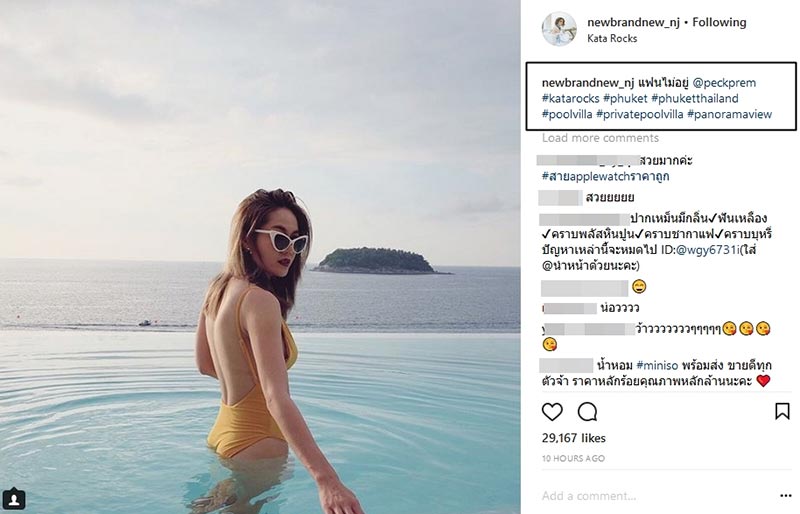Toggle the Following button
The width and height of the screenshot is (800, 514).
[719, 22]
